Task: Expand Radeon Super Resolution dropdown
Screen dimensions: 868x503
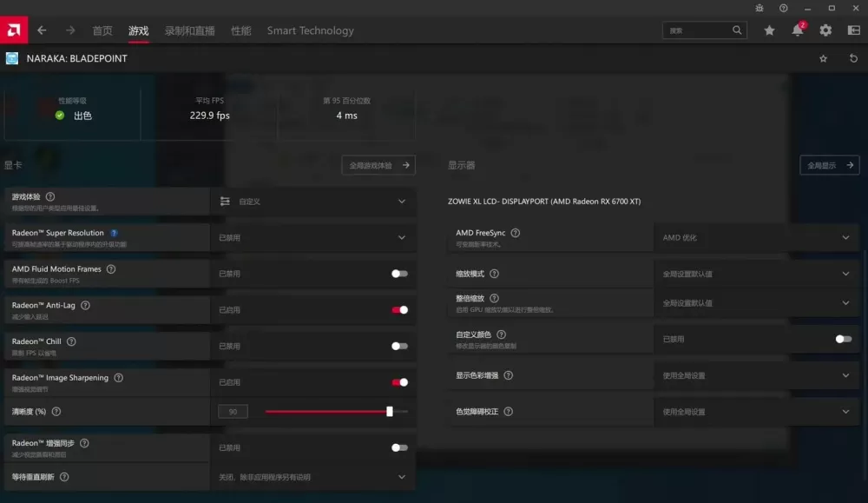Action: point(312,238)
